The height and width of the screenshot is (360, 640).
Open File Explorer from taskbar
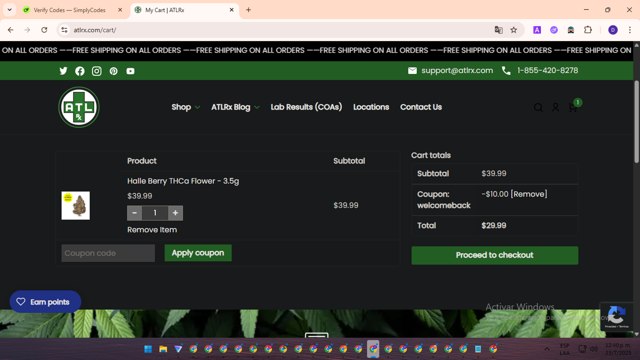pos(163,349)
